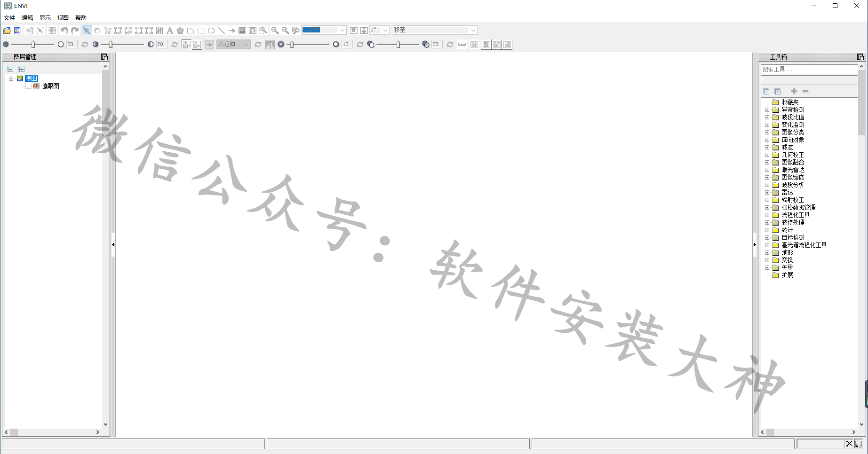Select the Pan hand tool

click(x=97, y=31)
